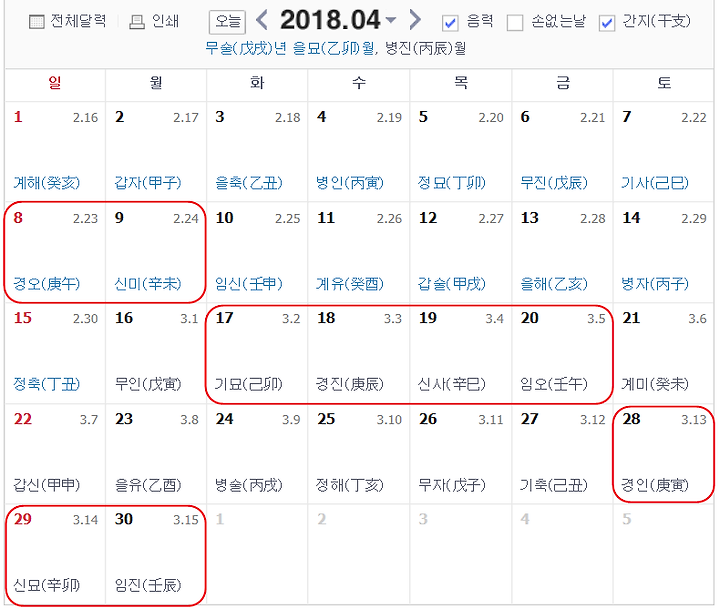720x609 pixels.
Task: Click the 경오(庚午) ganji text
Action: [x=46, y=284]
